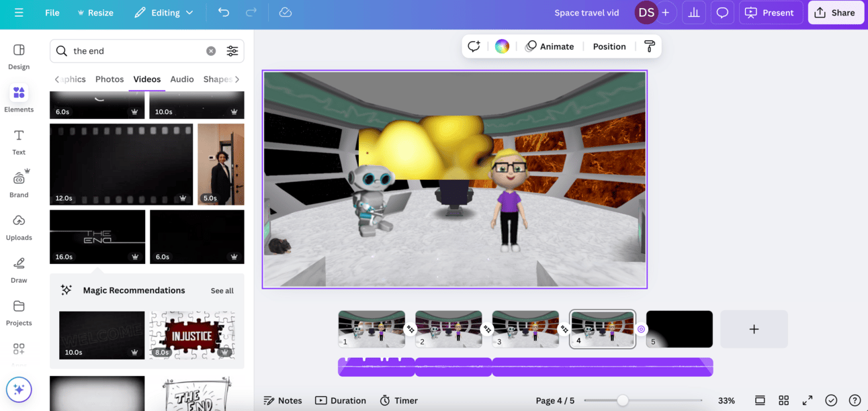This screenshot has height=411, width=868.
Task: Select the purple audio track
Action: [x=525, y=367]
